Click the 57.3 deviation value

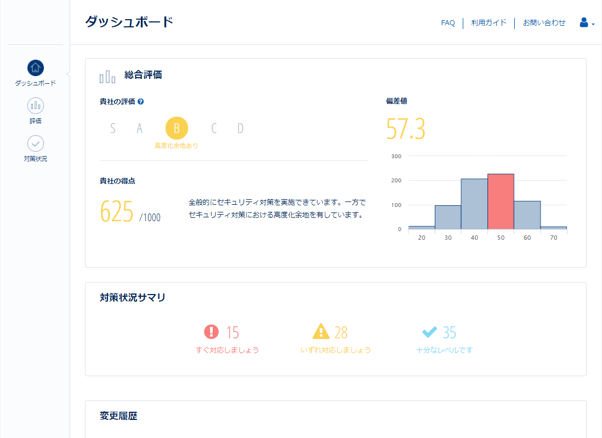point(406,129)
